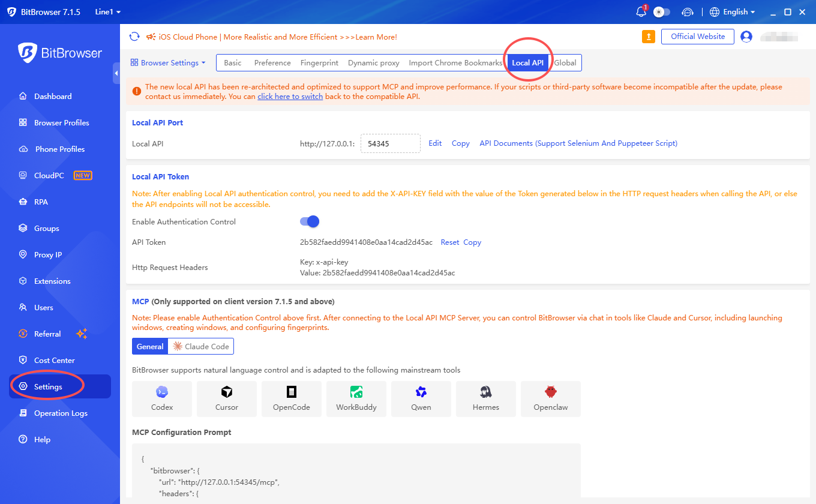Switch to the Basic tab
This screenshot has width=816, height=504.
point(233,62)
